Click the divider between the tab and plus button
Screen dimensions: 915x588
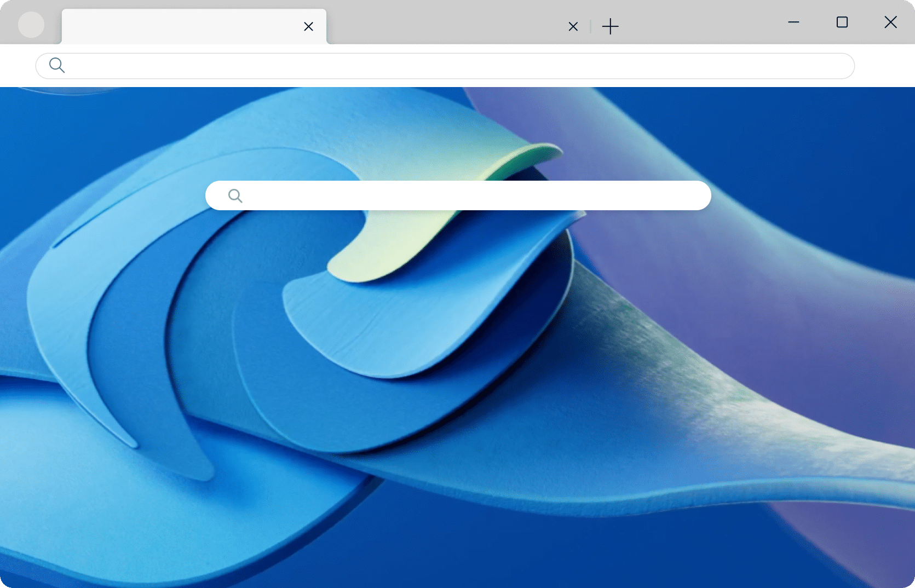590,26
